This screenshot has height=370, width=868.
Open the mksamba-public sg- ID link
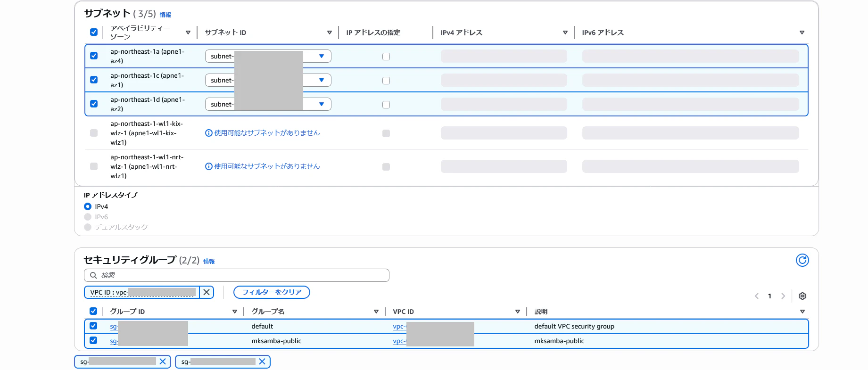114,341
